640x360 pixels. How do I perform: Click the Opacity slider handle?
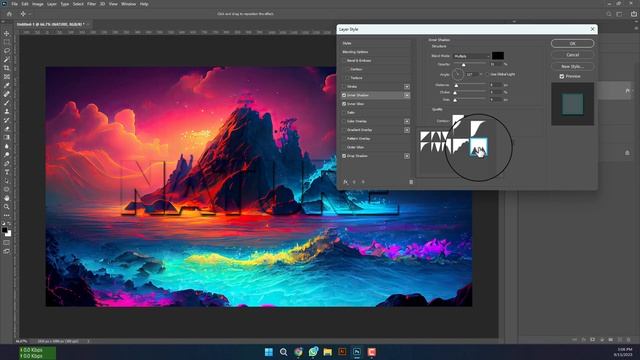coord(463,65)
